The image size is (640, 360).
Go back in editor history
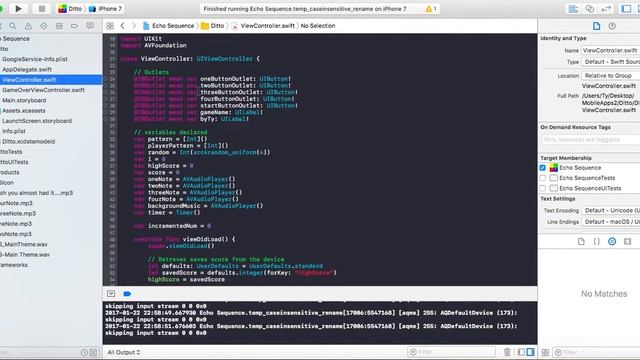122,26
